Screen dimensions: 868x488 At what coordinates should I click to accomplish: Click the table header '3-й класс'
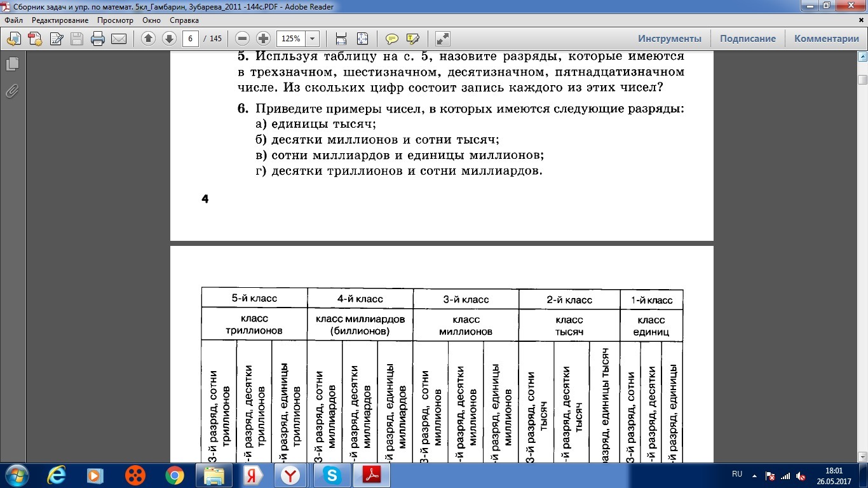pos(466,299)
